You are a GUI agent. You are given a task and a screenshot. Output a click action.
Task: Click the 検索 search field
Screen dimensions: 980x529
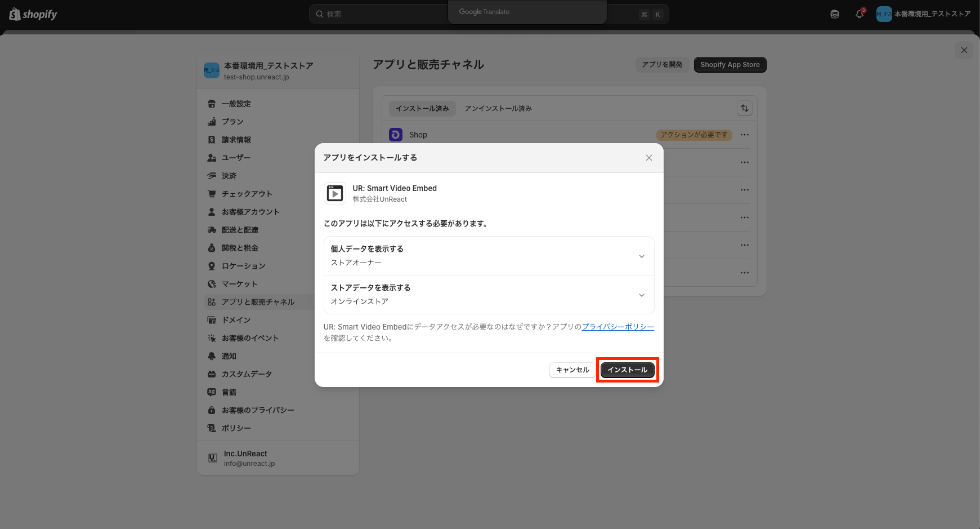point(489,14)
